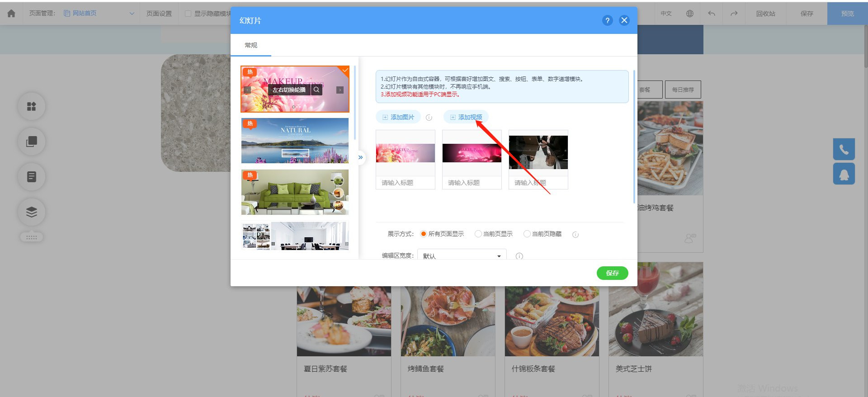The image size is (868, 397).
Task: Click the phone contact float button
Action: pyautogui.click(x=844, y=149)
